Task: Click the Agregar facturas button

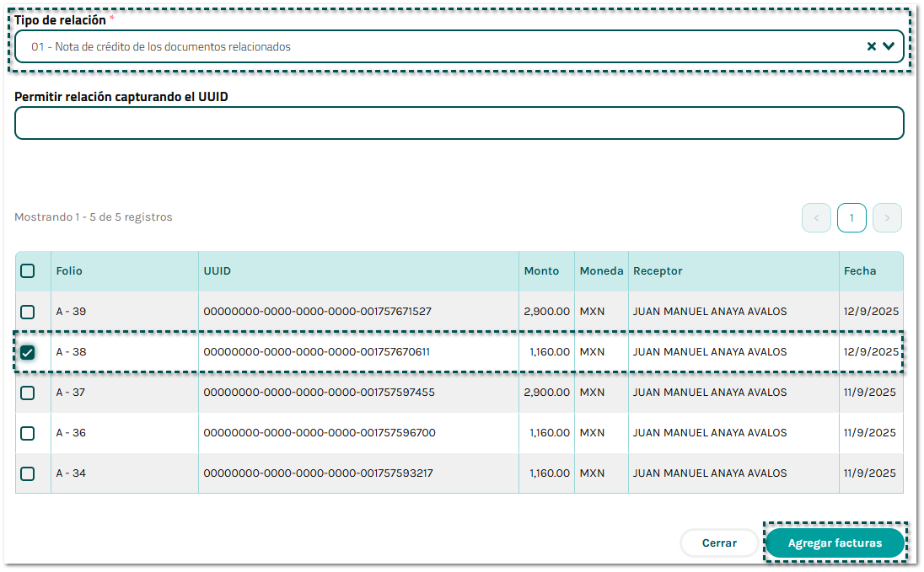Action: (x=835, y=543)
